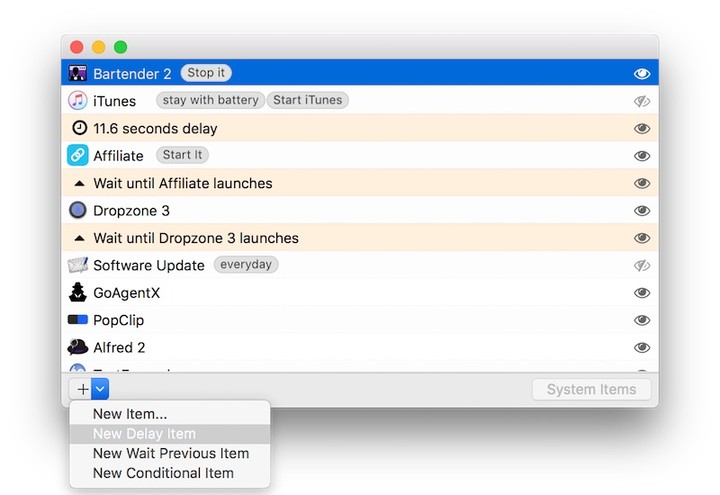Click the Stop it tag on Bartender 2
720x495 pixels.
(206, 73)
